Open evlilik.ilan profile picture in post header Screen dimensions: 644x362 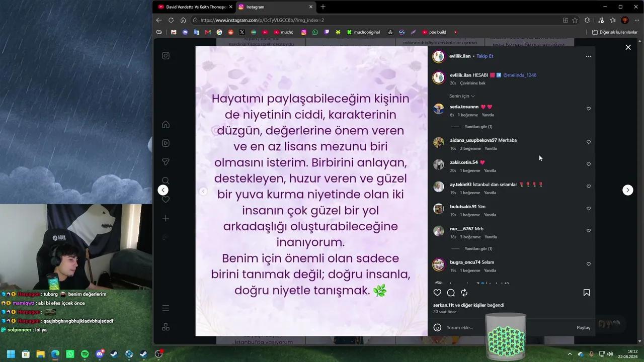(x=439, y=56)
